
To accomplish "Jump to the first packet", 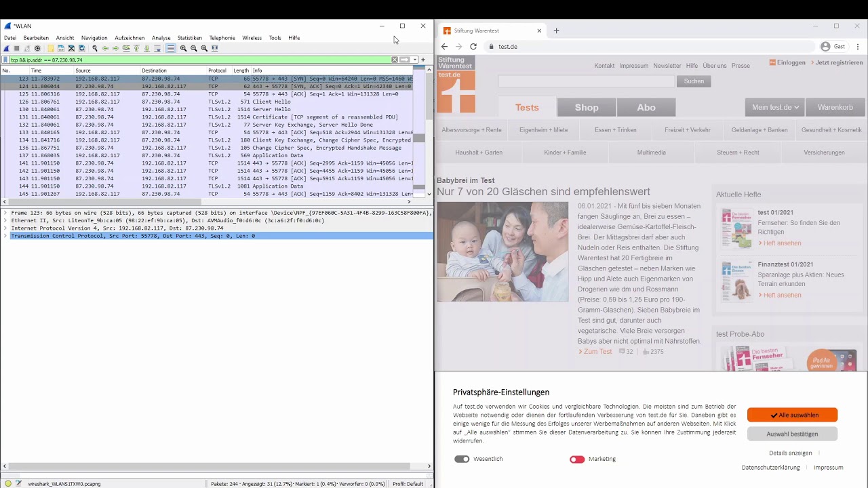I will pos(136,48).
